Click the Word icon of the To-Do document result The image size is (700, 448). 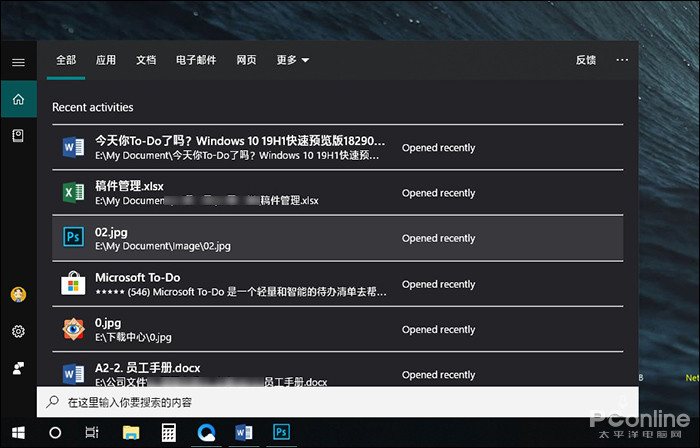[x=73, y=147]
